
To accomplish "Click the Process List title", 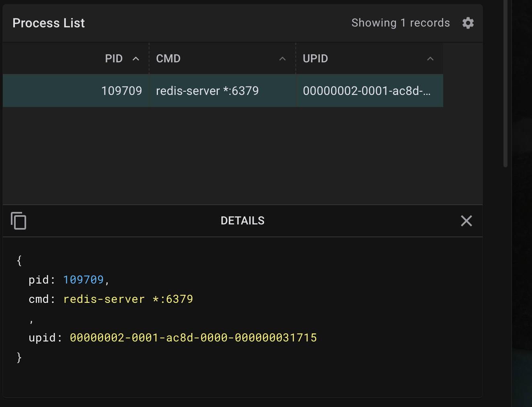I will [49, 23].
